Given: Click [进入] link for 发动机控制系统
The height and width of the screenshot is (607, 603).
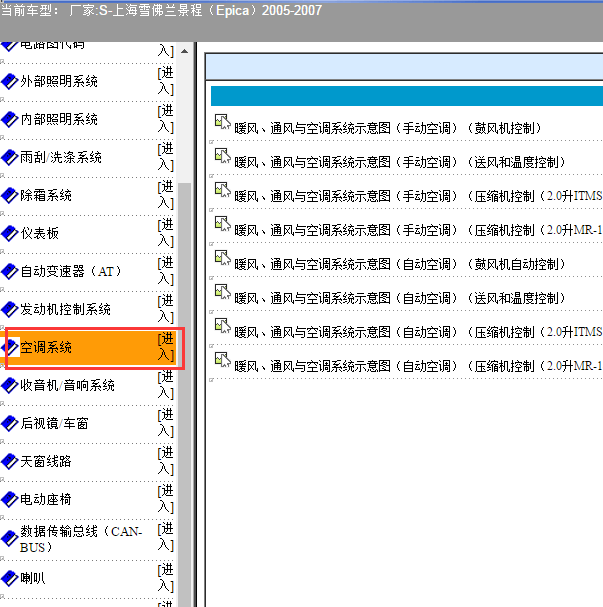Looking at the screenshot, I should 166,309.
